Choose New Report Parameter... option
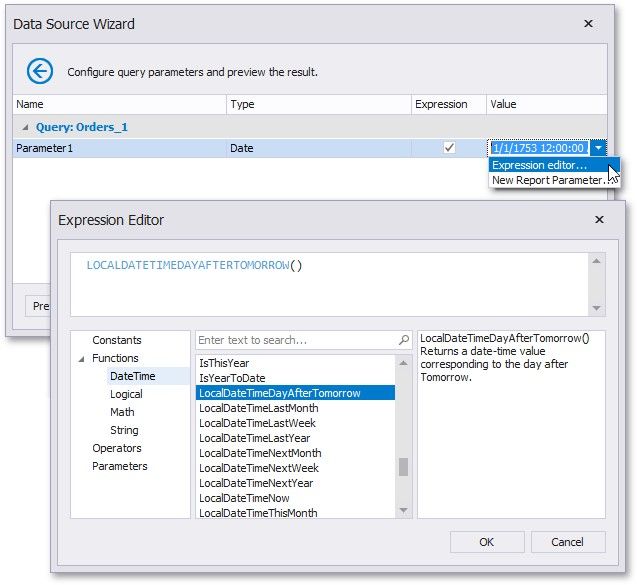Image resolution: width=637 pixels, height=585 pixels. point(547,180)
